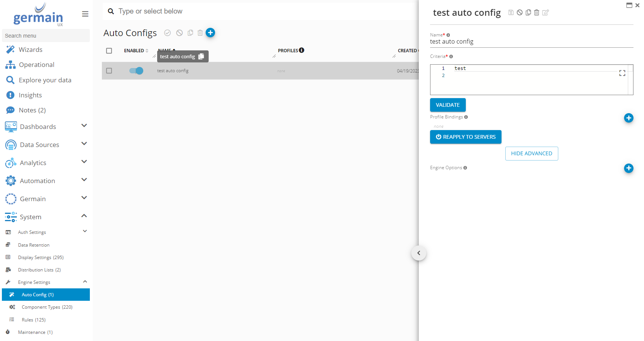Open Rules (125) menu item
Image resolution: width=644 pixels, height=341 pixels.
tap(33, 320)
